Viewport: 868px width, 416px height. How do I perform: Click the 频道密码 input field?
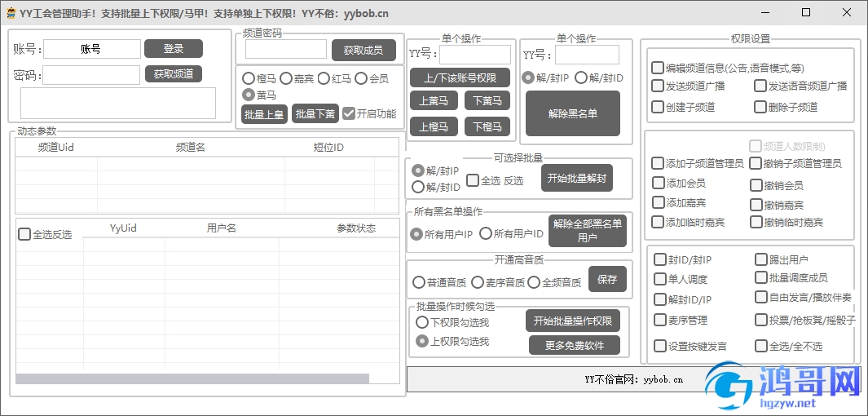[285, 49]
